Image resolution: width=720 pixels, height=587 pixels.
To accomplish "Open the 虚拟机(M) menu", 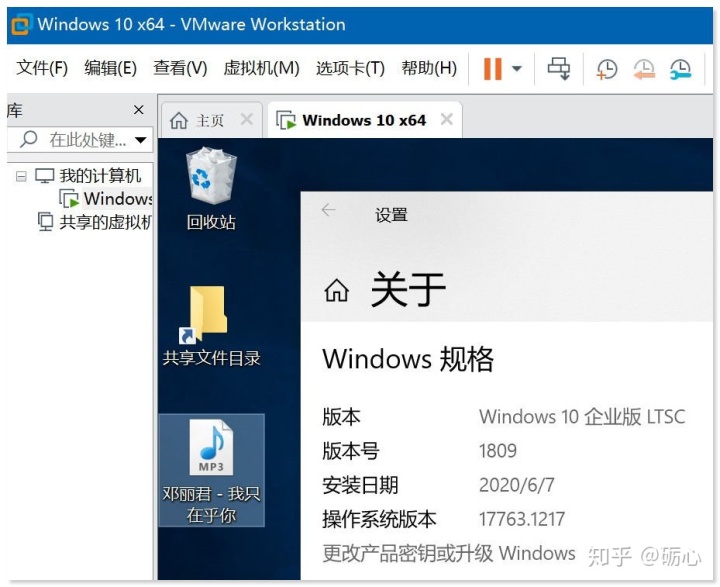I will 261,68.
